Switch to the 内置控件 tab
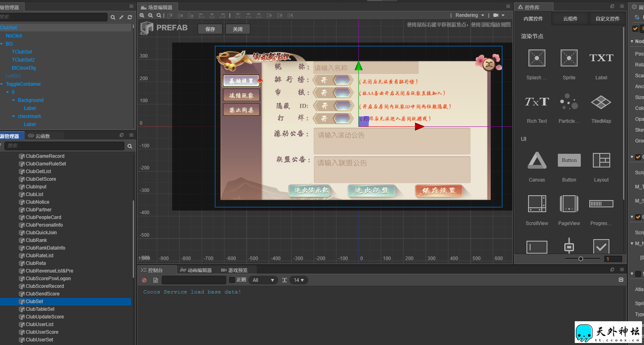This screenshot has width=644, height=345. (533, 19)
